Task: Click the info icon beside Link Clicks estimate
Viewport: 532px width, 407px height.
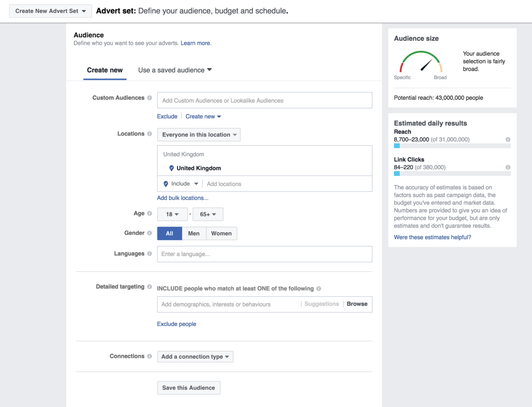Action: point(508,167)
